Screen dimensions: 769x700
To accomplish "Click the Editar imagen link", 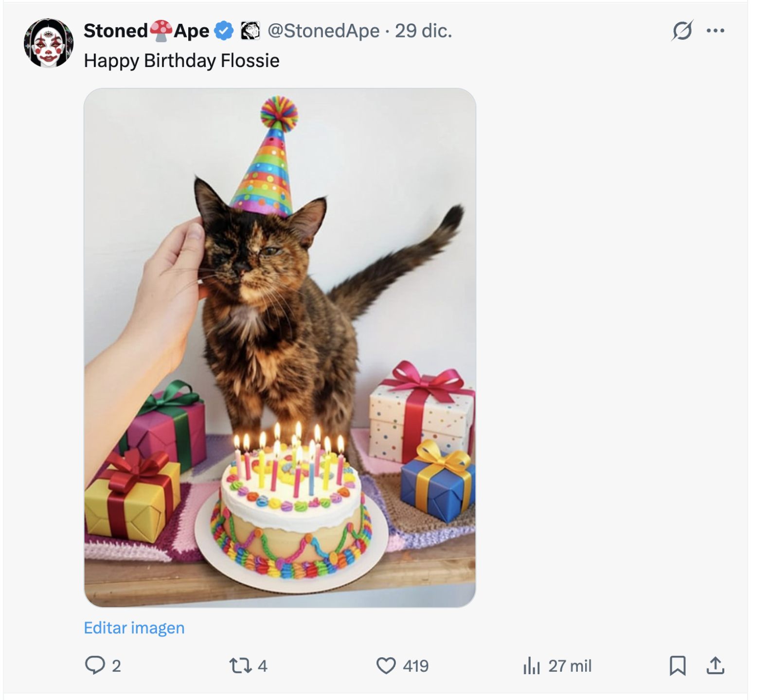I will tap(134, 628).
